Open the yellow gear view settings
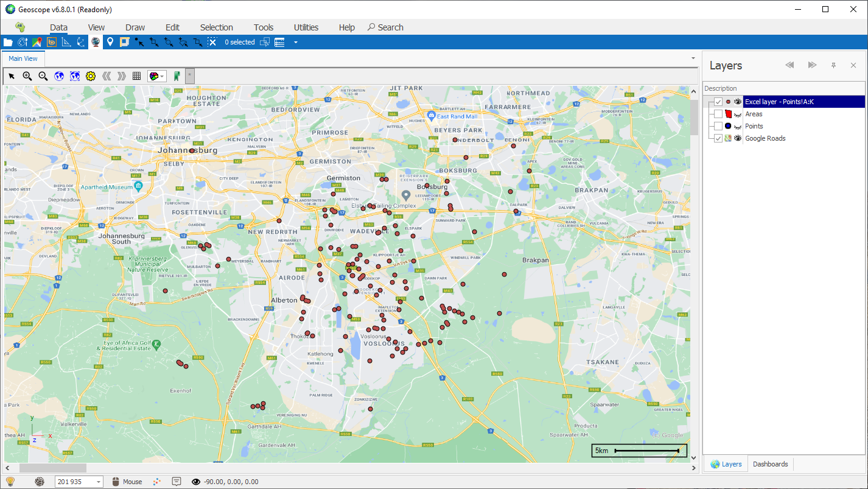 pos(91,76)
